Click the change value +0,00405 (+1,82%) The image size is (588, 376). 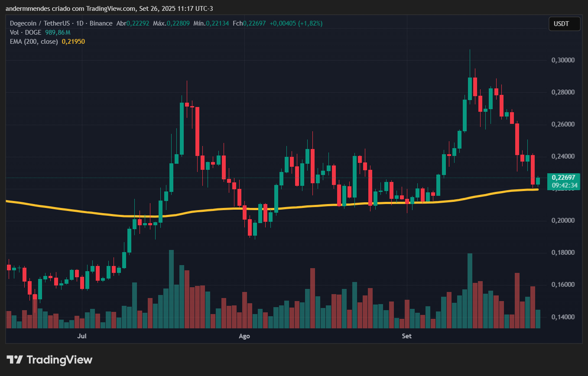pos(296,23)
